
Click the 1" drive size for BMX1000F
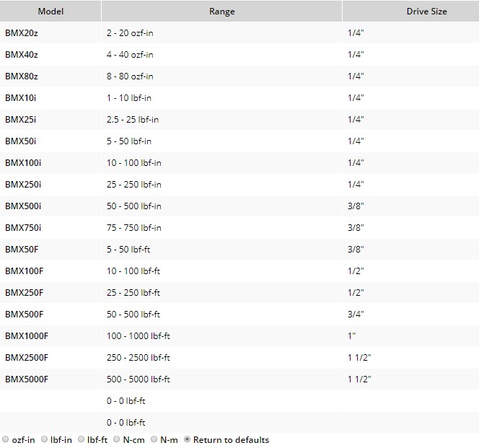(x=353, y=336)
